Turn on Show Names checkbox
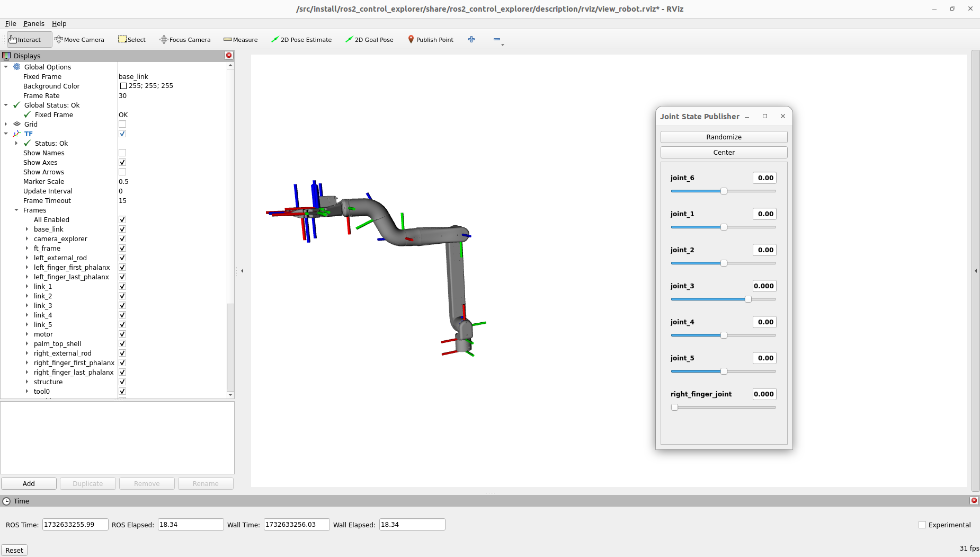Image resolution: width=980 pixels, height=557 pixels. 122,153
